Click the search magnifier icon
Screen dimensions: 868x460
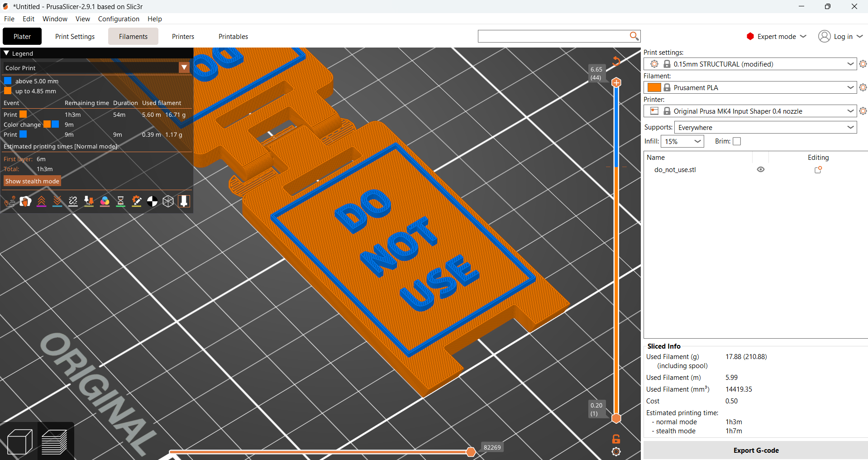634,36
